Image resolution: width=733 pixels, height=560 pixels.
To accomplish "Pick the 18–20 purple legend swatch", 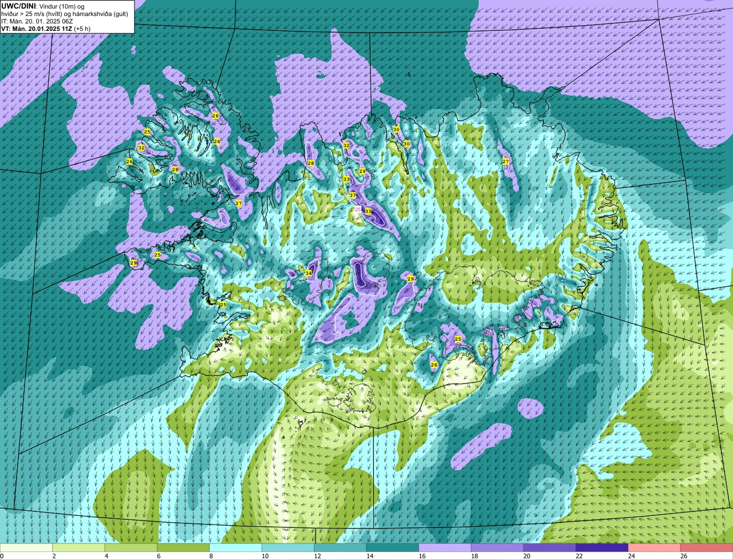I will tap(498, 548).
